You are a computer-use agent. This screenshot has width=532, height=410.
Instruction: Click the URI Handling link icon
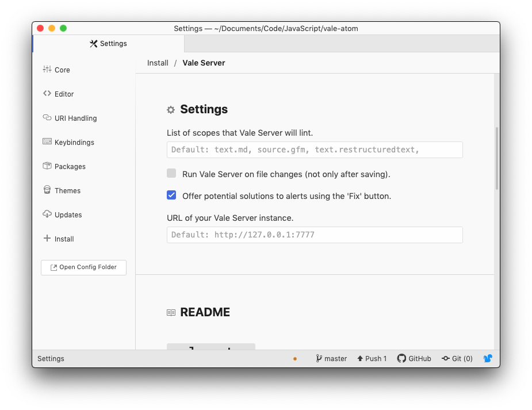coord(47,117)
